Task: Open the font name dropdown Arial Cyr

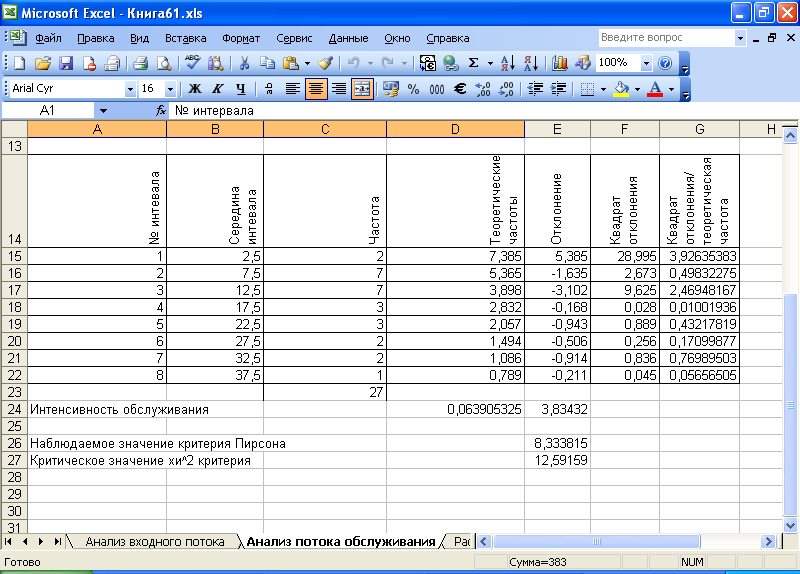Action: point(130,89)
